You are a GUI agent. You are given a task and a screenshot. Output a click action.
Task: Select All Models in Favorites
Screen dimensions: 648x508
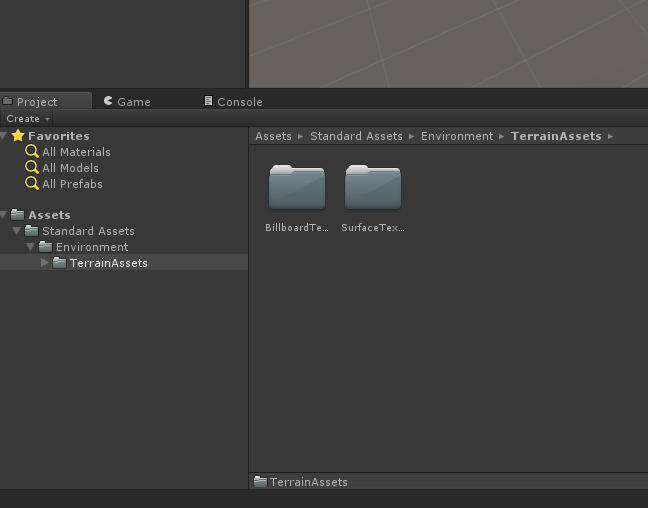[x=70, y=168]
